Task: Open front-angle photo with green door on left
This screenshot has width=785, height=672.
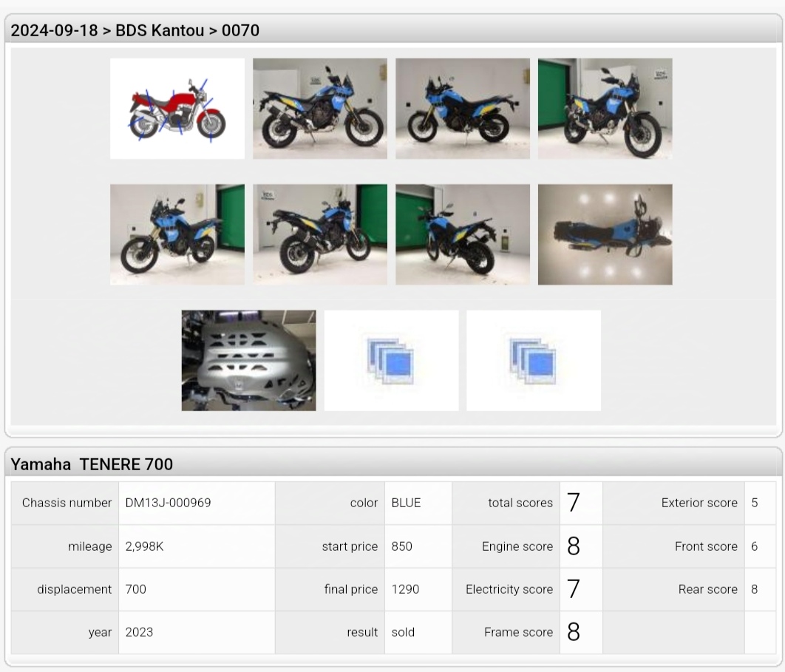Action: click(x=605, y=109)
